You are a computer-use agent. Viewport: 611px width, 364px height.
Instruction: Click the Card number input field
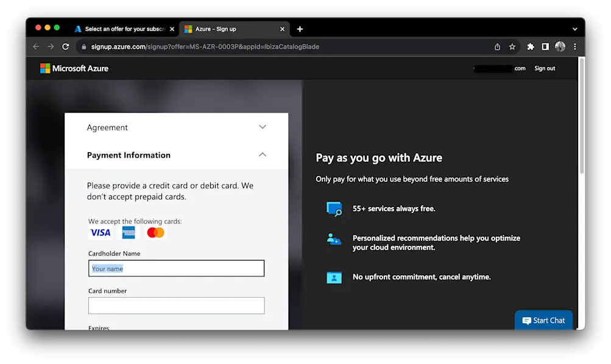tap(175, 305)
